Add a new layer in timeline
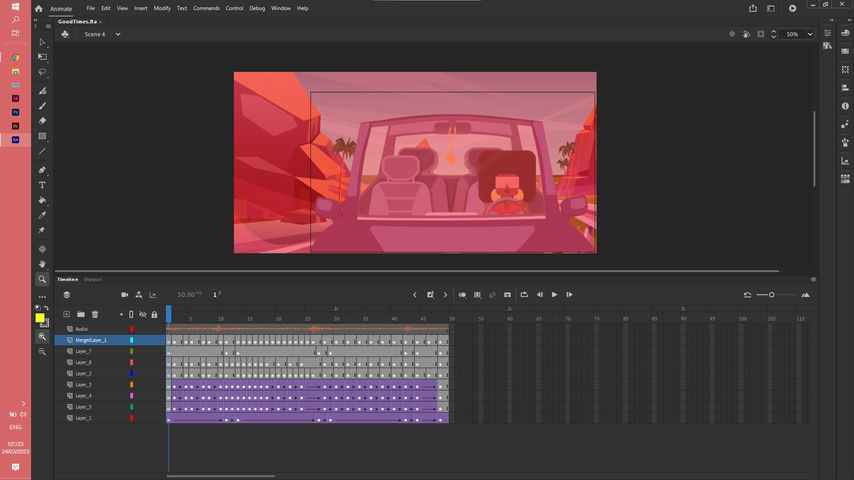The width and height of the screenshot is (854, 480). [x=67, y=314]
